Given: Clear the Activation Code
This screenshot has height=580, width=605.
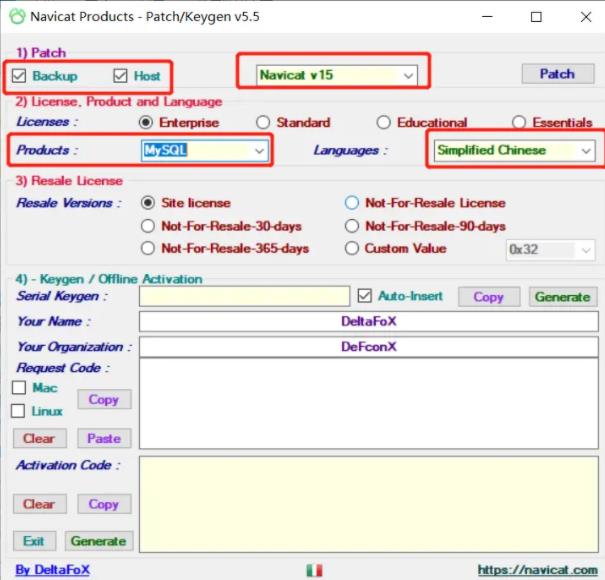Looking at the screenshot, I should [40, 504].
